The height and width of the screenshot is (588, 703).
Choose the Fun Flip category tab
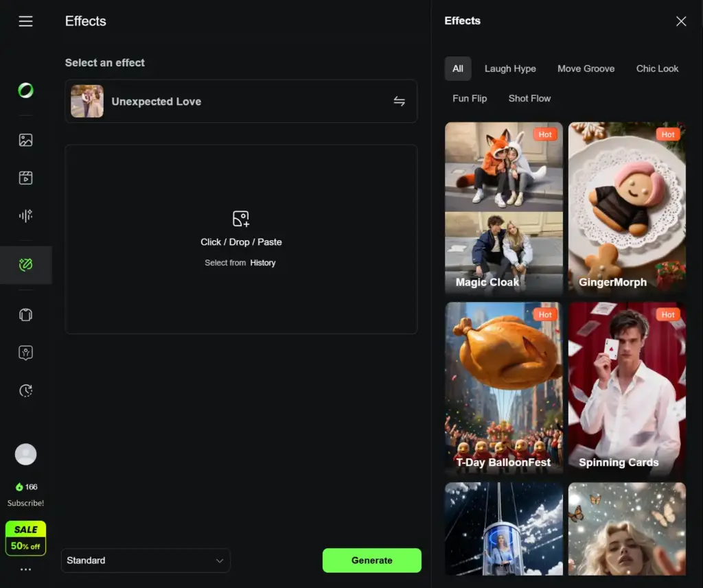(x=470, y=98)
